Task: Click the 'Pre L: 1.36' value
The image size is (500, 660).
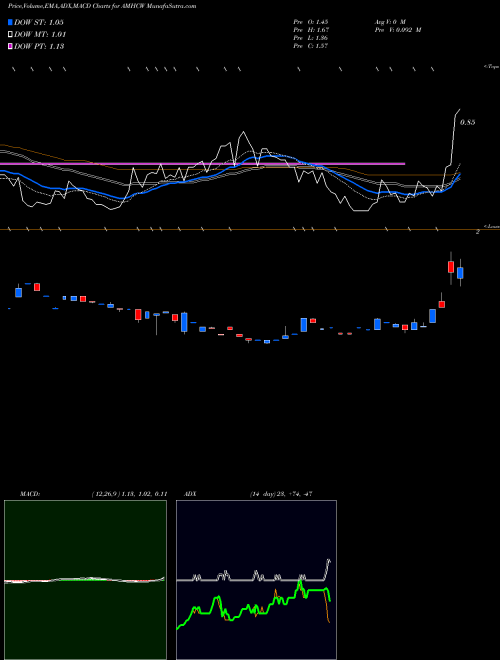Action: click(311, 37)
